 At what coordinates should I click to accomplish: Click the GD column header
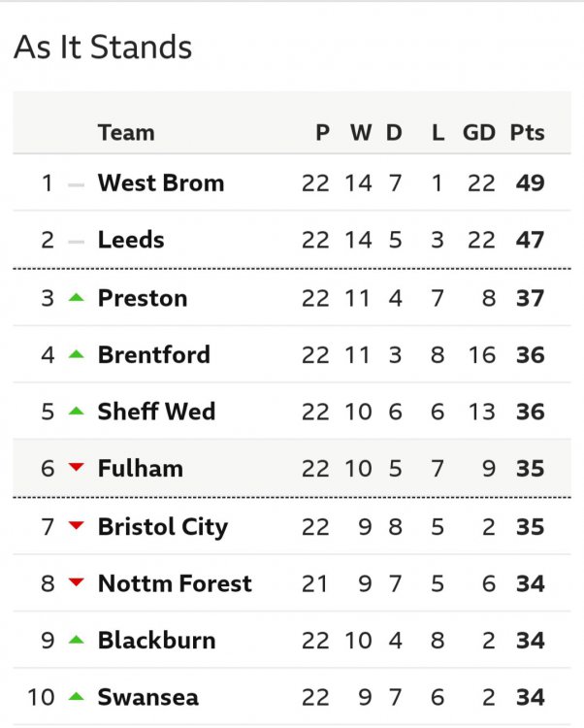479,133
